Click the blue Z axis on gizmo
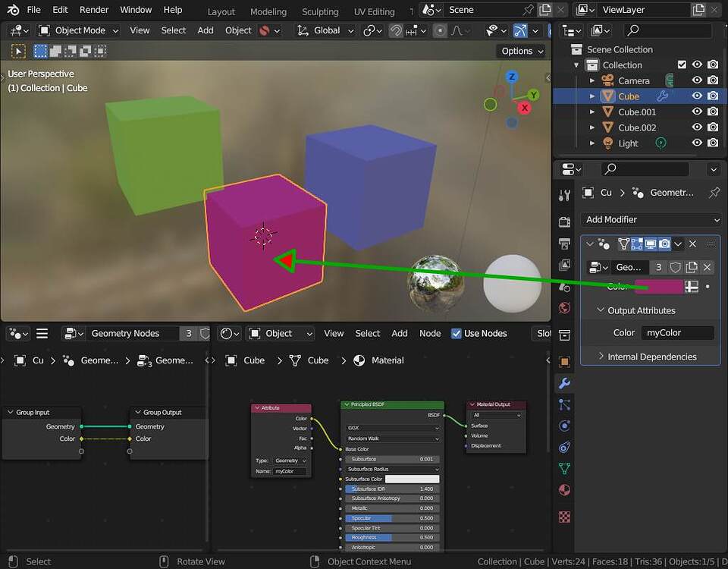 tap(512, 77)
